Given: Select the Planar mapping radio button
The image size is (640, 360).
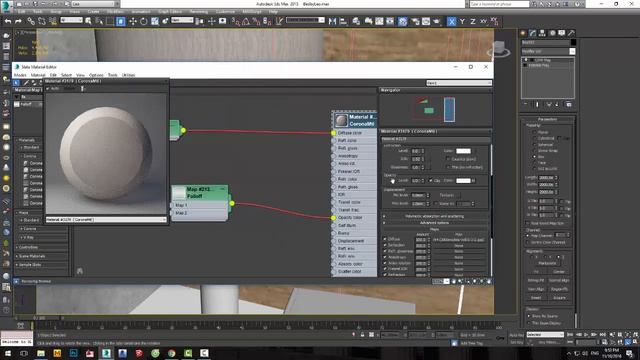Looking at the screenshot, I should pos(535,132).
